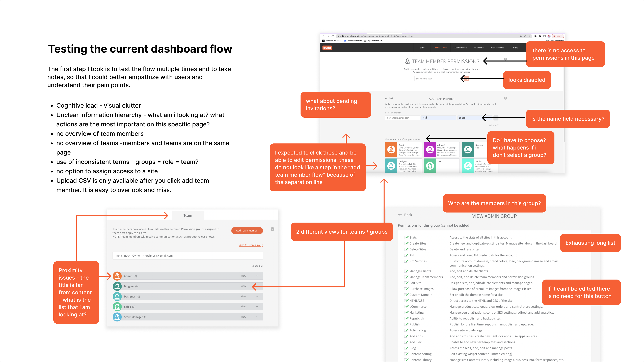Screen dimensions: 644x362
Task: Toggle the Stats permission checkmark
Action: point(407,237)
